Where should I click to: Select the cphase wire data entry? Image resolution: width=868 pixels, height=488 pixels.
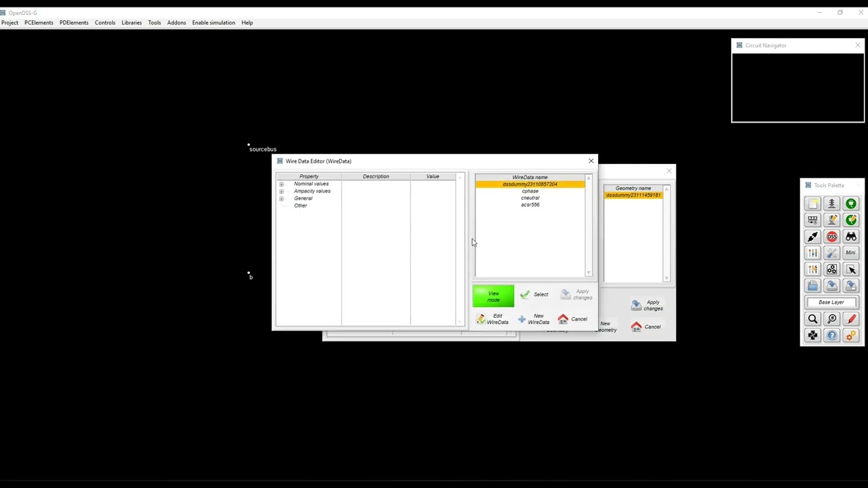(530, 191)
